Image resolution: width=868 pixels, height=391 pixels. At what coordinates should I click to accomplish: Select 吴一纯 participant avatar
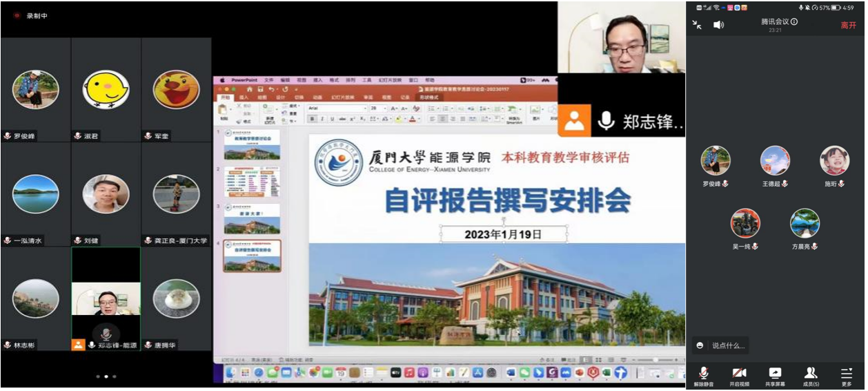click(x=745, y=224)
